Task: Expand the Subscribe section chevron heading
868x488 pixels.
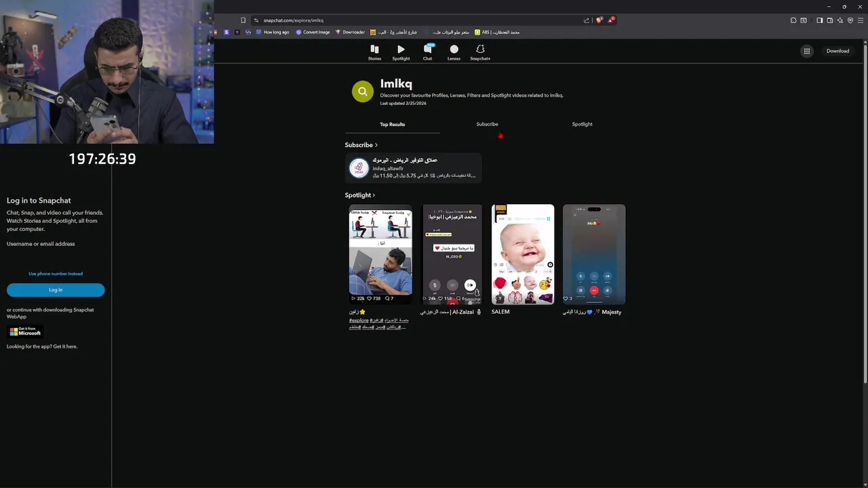Action: 361,145
